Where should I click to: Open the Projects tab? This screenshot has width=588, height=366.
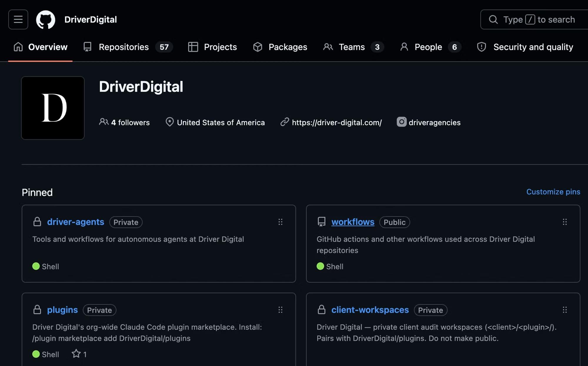tap(212, 47)
